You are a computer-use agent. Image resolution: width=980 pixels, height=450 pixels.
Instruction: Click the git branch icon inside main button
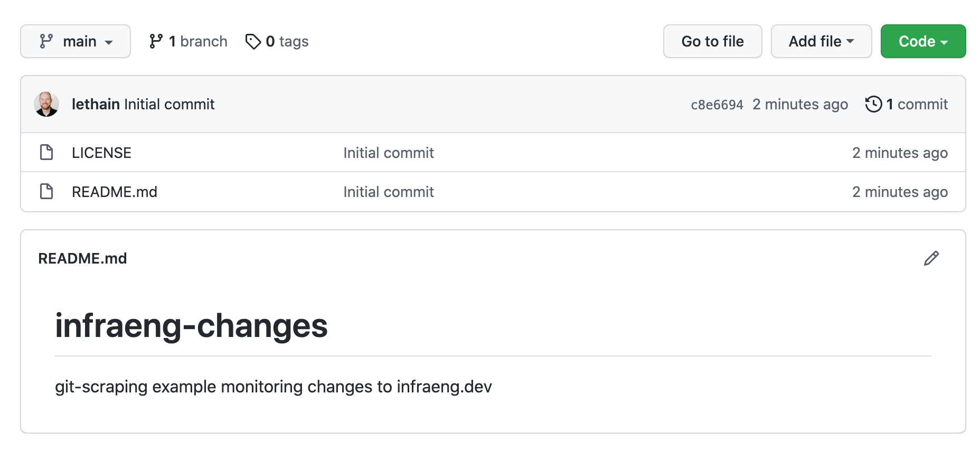click(x=46, y=41)
